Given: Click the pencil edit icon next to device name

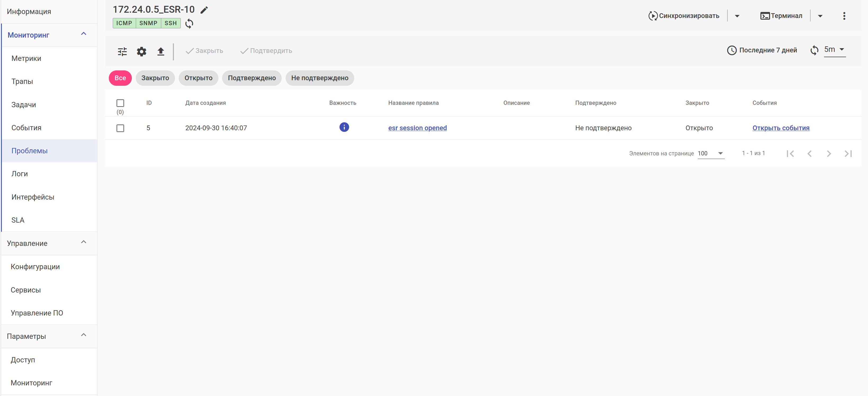Looking at the screenshot, I should (204, 10).
